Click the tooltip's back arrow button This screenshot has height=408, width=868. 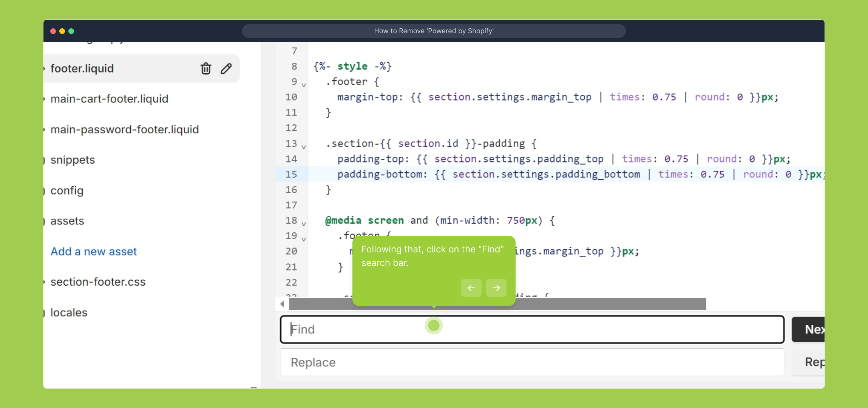(471, 288)
